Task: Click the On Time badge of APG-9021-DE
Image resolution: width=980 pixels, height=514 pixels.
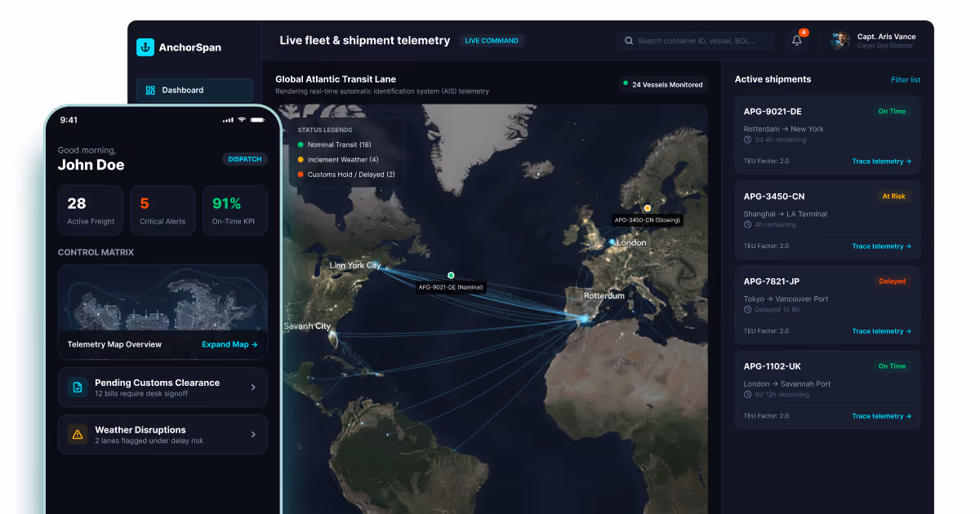Action: 892,112
